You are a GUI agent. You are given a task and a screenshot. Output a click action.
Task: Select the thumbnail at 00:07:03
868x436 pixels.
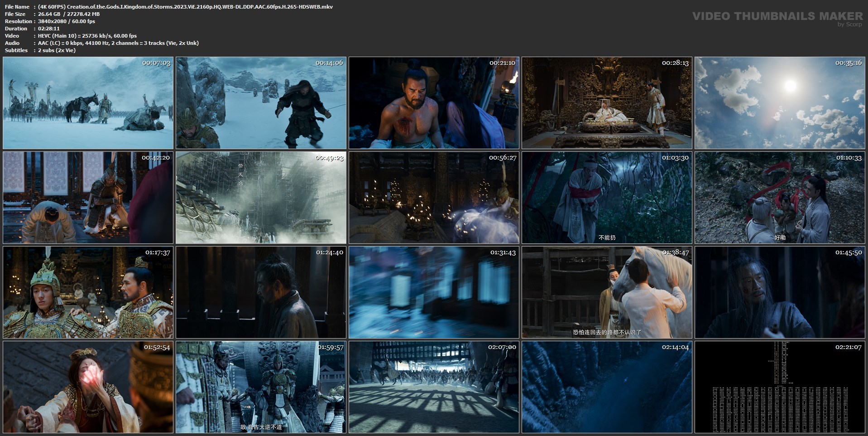pos(88,103)
